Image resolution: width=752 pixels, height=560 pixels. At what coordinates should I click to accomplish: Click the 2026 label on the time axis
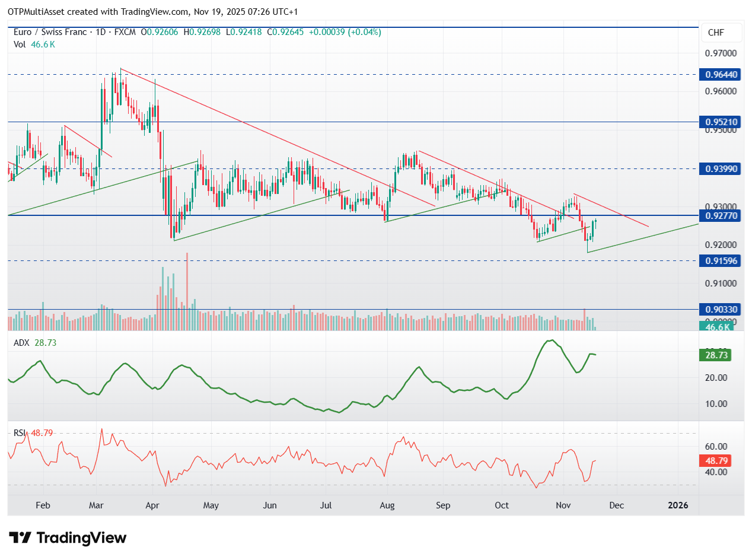coord(678,505)
